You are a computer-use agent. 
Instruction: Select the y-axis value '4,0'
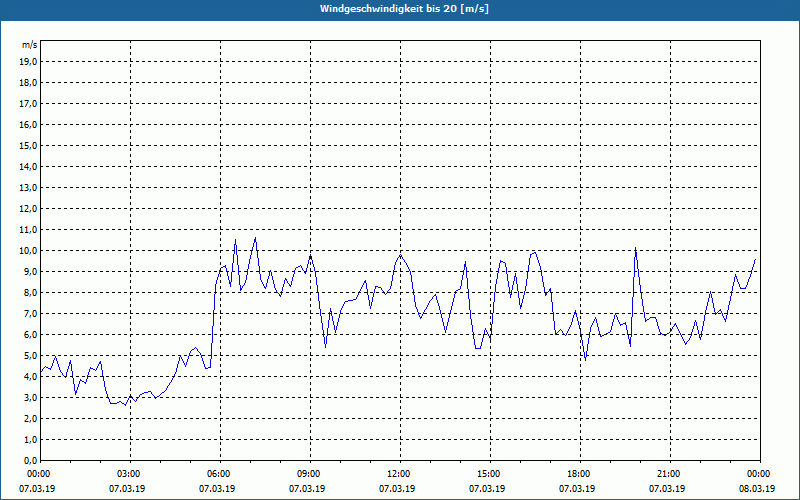pos(30,377)
